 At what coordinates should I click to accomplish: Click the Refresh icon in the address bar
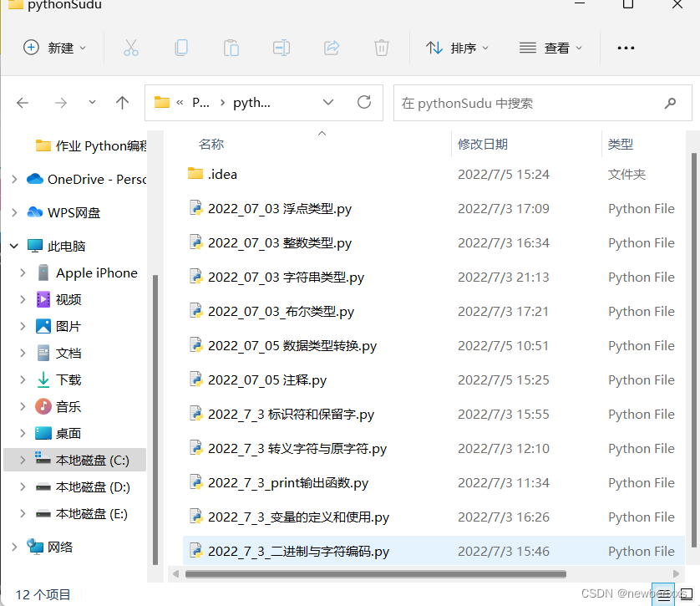pos(363,102)
